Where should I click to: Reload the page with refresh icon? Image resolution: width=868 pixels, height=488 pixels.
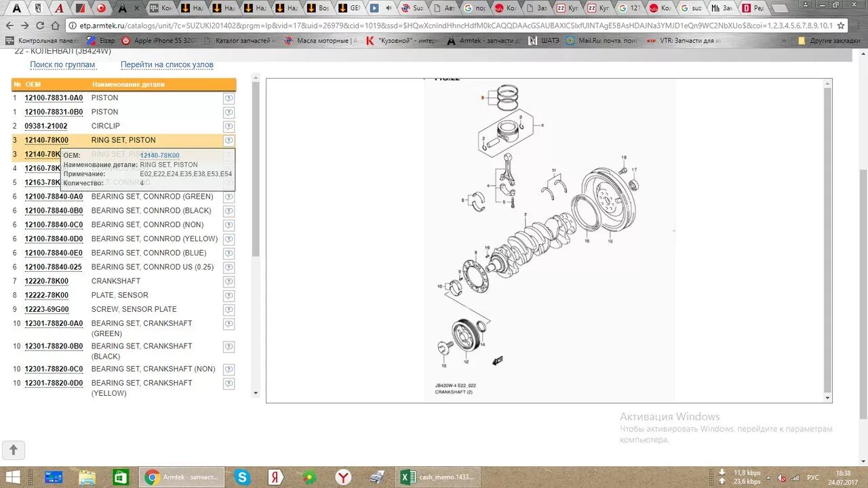40,25
